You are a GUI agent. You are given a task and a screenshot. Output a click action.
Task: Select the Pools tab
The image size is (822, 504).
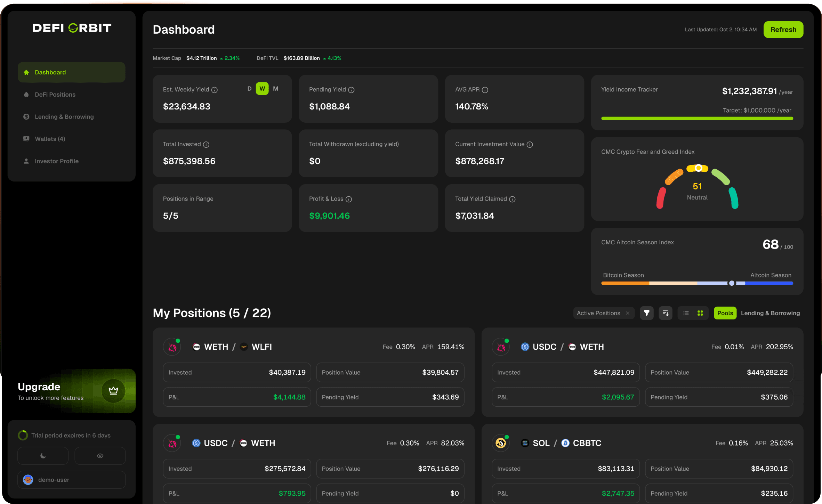pyautogui.click(x=725, y=313)
